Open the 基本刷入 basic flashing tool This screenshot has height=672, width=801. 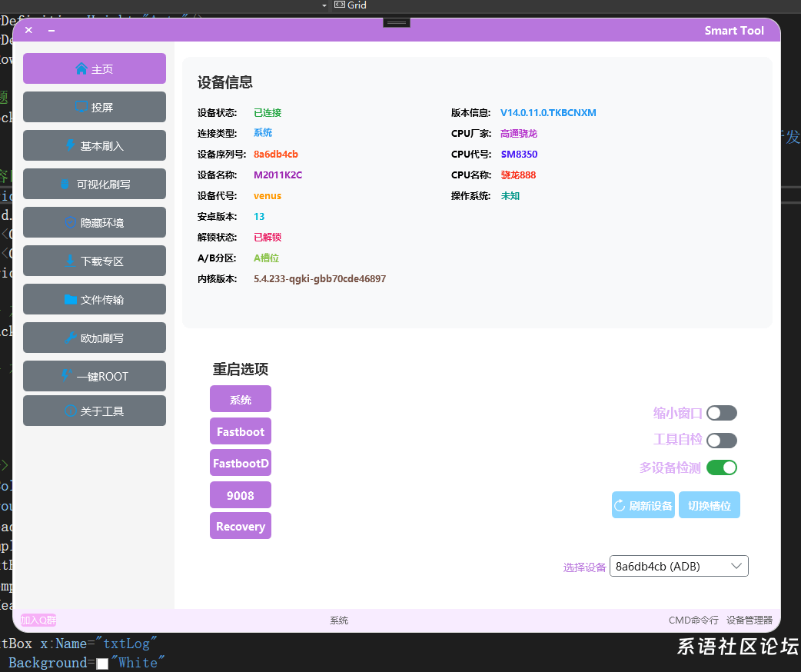tap(94, 145)
